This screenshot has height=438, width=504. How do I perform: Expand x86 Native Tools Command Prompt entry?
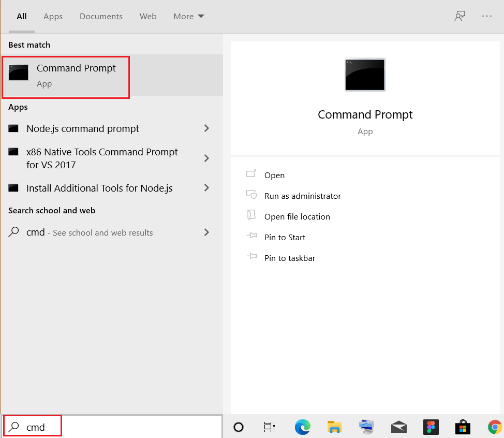point(206,158)
